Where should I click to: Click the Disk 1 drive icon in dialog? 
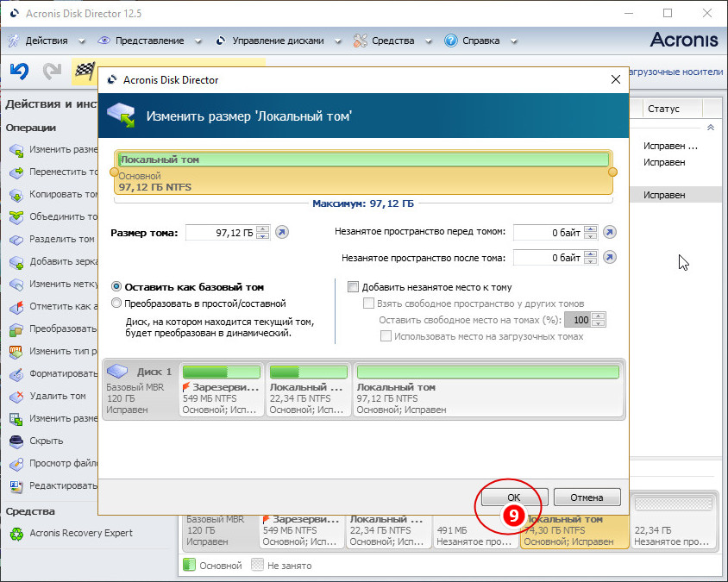117,372
